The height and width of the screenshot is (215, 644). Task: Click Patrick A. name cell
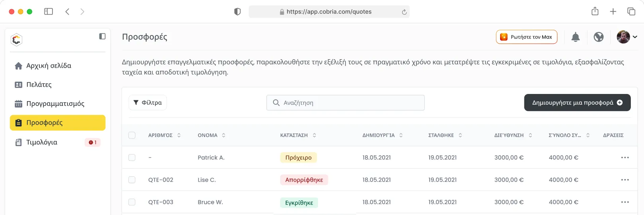point(211,158)
